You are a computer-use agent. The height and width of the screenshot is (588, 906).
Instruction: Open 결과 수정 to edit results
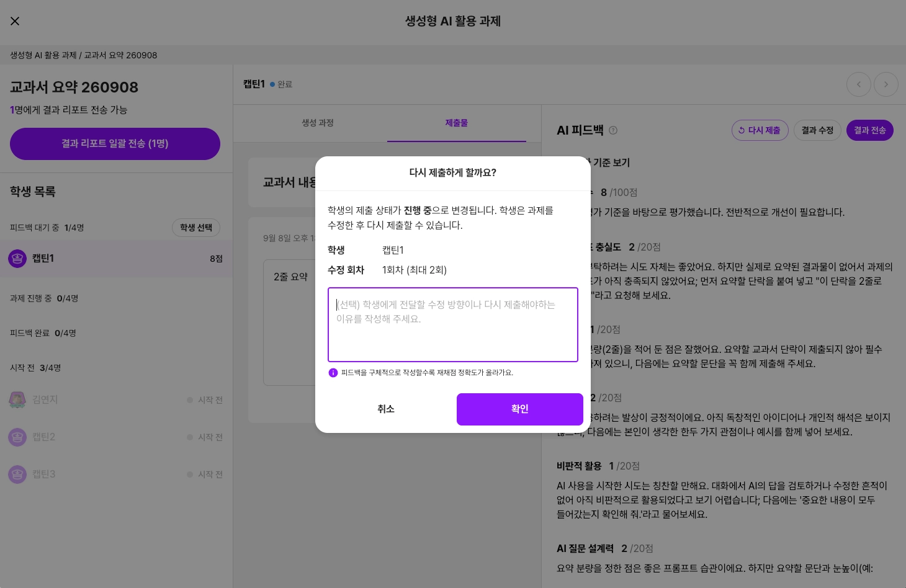(x=817, y=130)
